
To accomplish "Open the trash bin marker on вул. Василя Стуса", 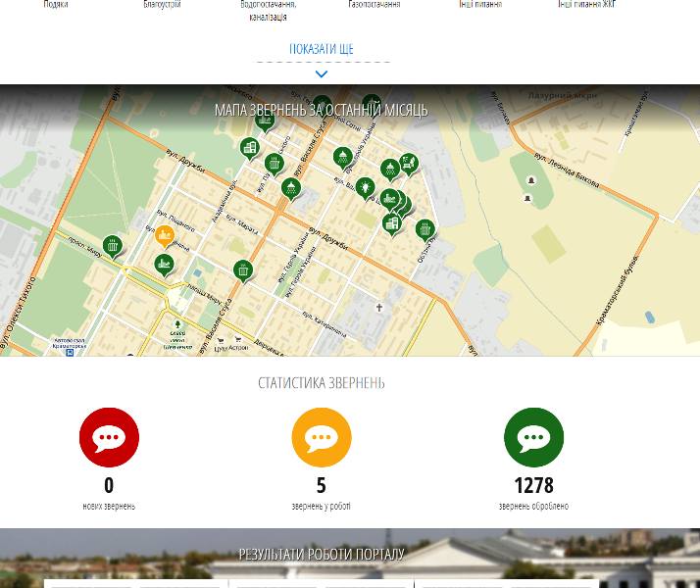I will click(x=243, y=270).
